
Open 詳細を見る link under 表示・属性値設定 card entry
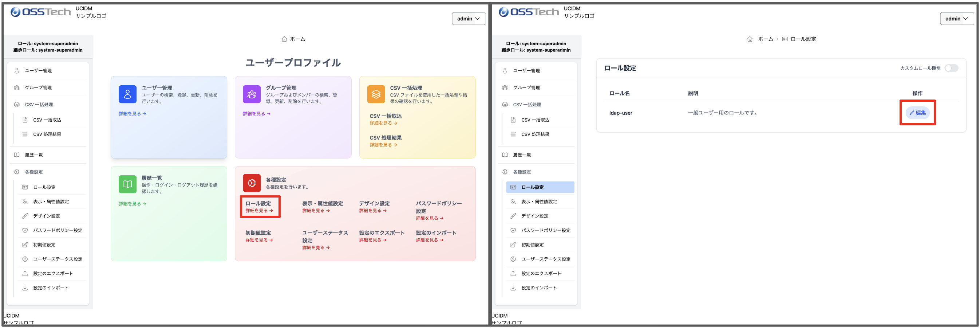click(x=316, y=211)
